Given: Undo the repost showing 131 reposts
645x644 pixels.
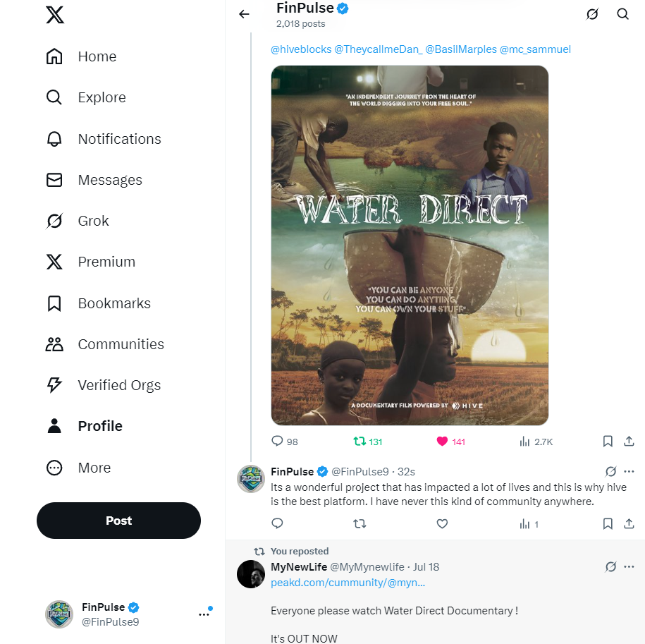Looking at the screenshot, I should pyautogui.click(x=360, y=442).
